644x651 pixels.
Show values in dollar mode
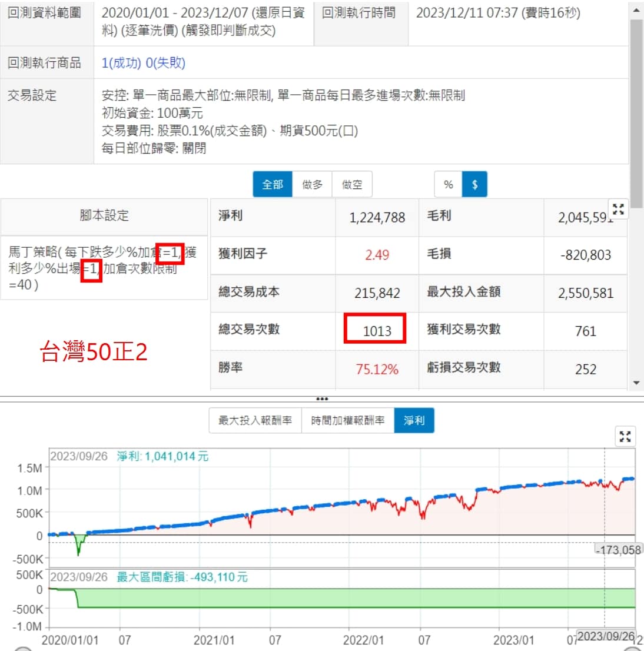coord(474,185)
